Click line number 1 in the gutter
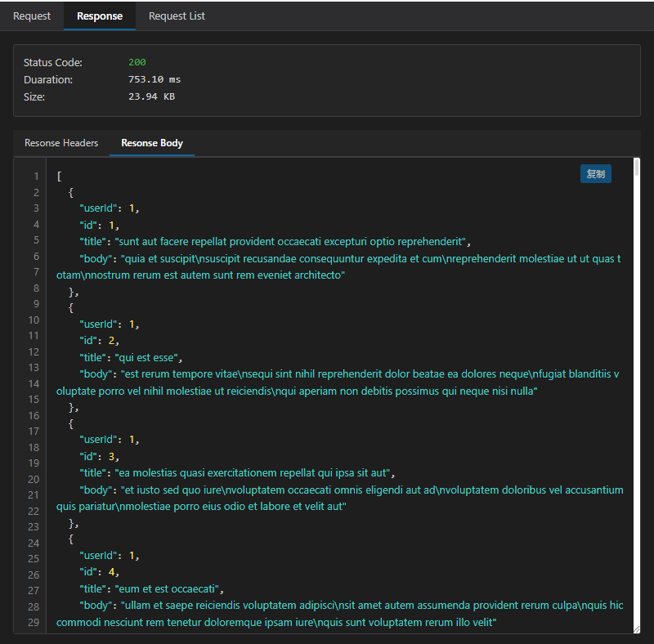654x644 pixels. click(36, 177)
